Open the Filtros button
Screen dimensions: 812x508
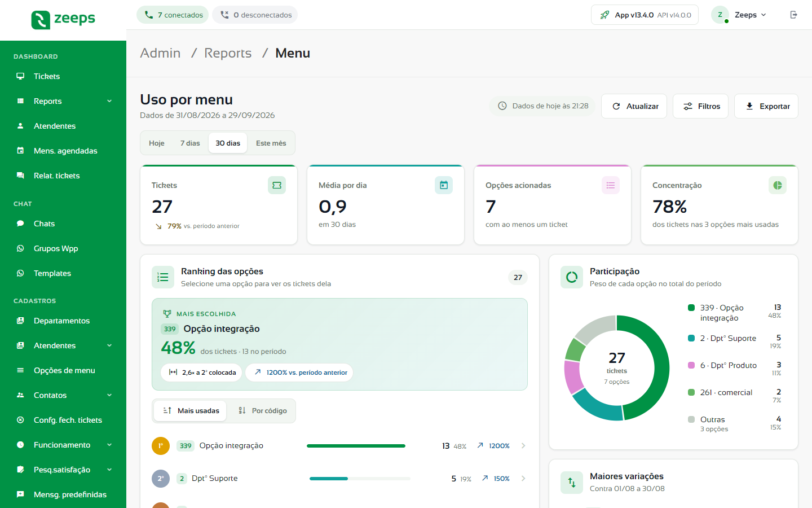click(701, 106)
